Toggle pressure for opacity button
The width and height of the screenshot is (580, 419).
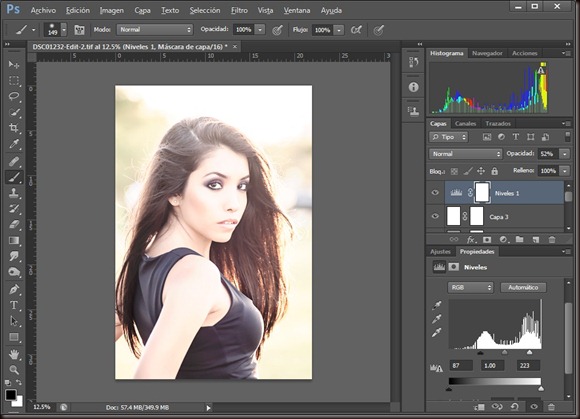[277, 30]
